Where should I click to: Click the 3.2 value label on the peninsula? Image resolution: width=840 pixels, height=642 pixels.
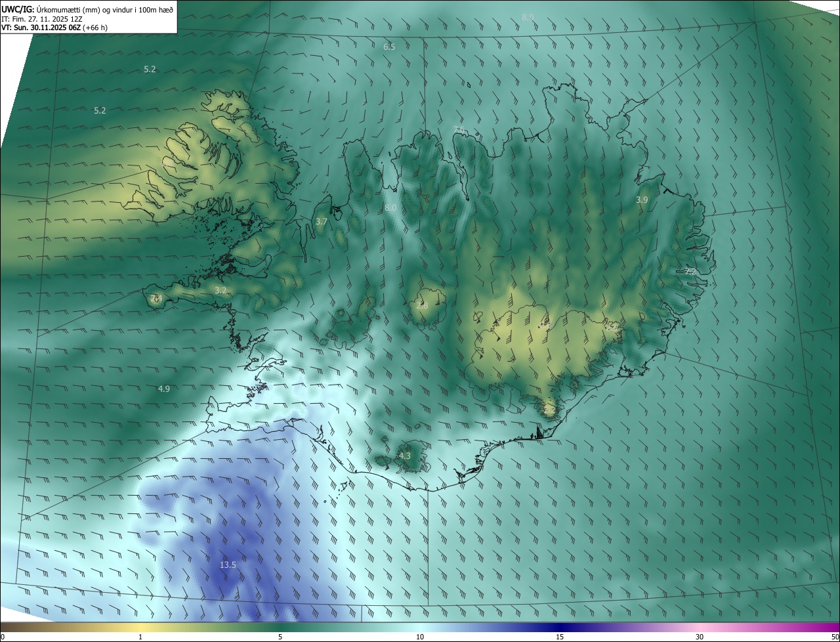[220, 289]
